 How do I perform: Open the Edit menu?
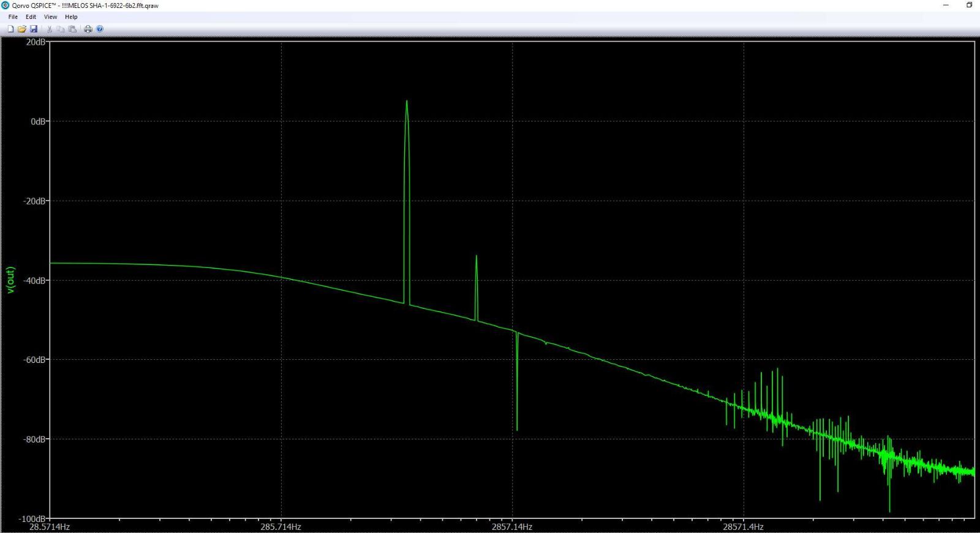tap(31, 17)
